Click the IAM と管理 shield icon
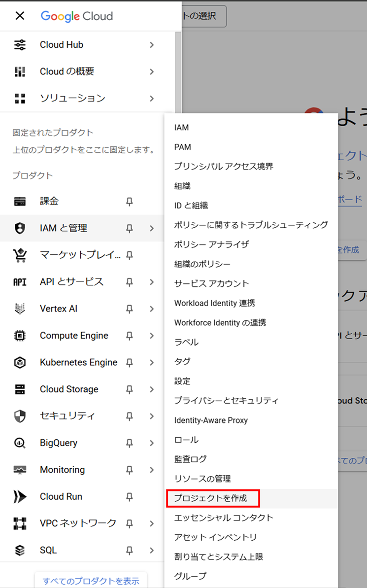Image resolution: width=367 pixels, height=588 pixels. [x=20, y=228]
